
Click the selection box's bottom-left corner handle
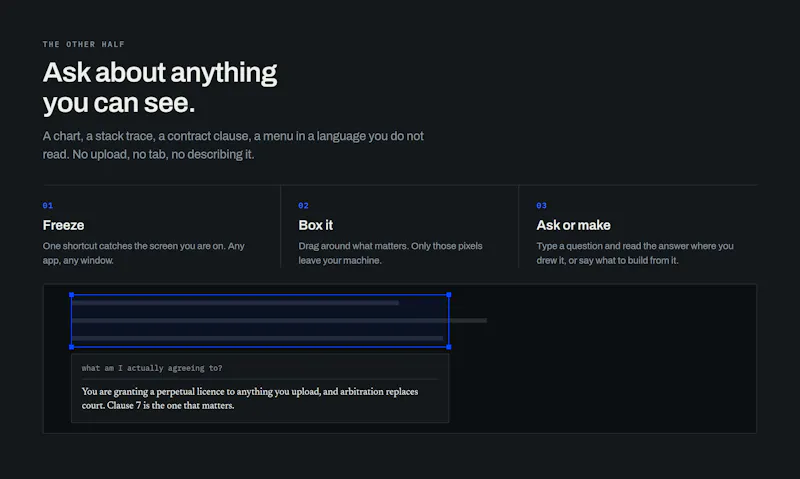pyautogui.click(x=71, y=347)
